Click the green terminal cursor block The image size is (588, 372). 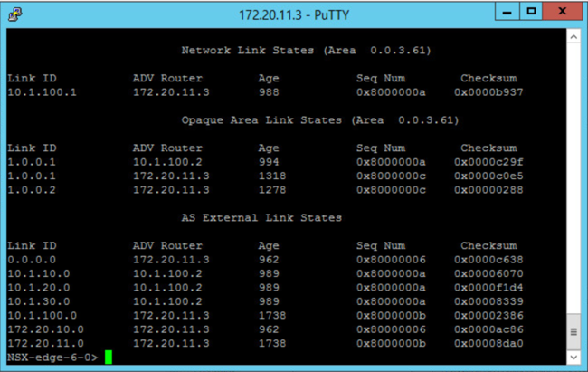click(x=109, y=357)
